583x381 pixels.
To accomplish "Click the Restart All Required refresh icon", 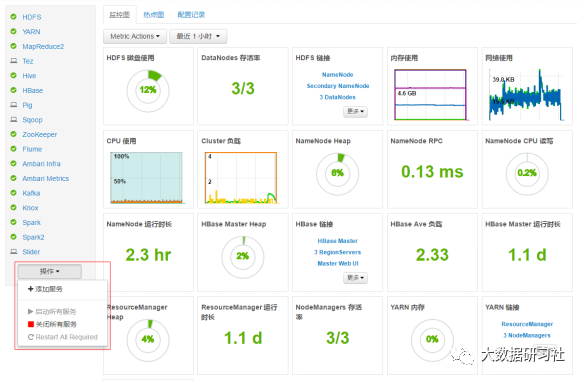I will [31, 337].
